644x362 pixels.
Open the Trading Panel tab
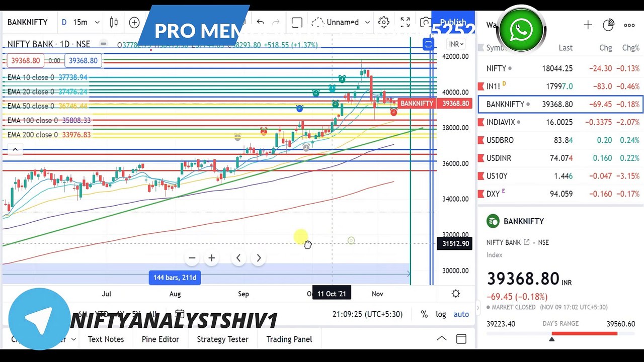click(289, 339)
